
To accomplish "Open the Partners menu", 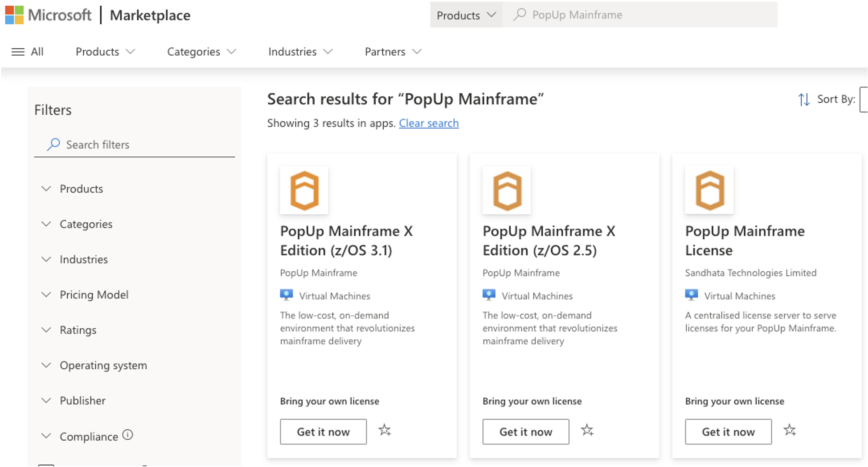I will [x=392, y=51].
